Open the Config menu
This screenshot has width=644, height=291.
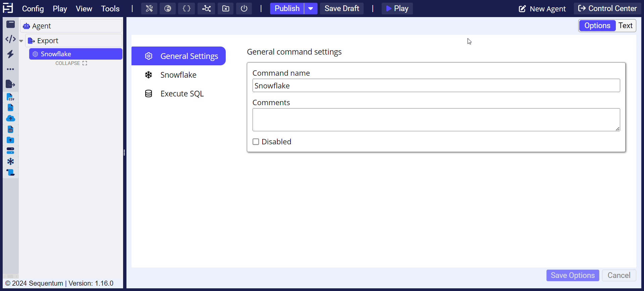point(33,9)
